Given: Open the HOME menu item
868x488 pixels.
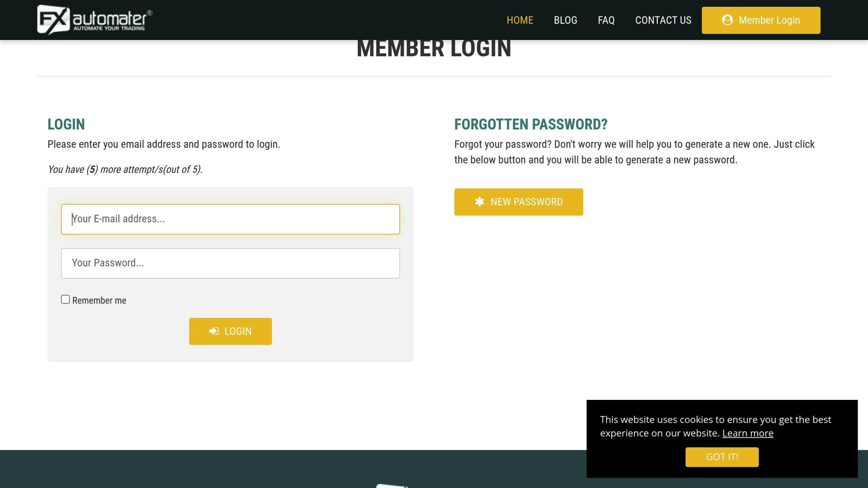Looking at the screenshot, I should coord(520,20).
